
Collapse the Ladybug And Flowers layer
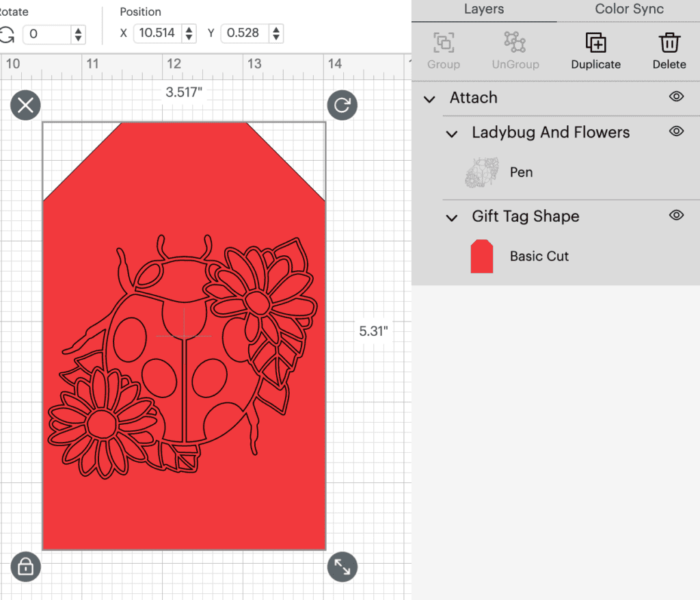(452, 133)
